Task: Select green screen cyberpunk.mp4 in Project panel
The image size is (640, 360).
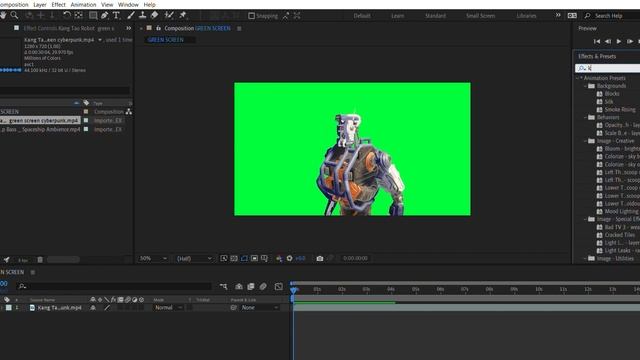Action: click(x=40, y=120)
